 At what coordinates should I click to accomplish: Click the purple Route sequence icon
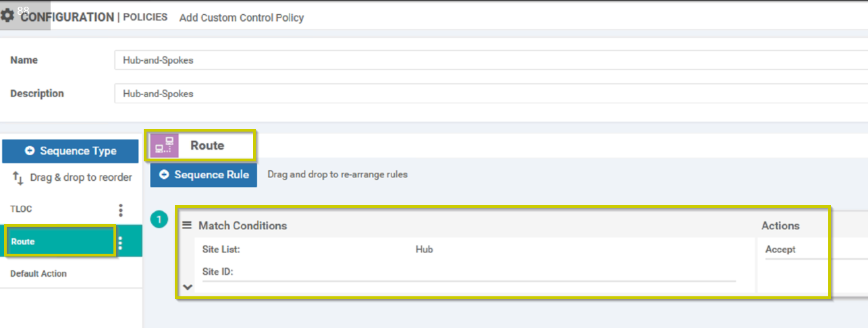click(x=165, y=146)
